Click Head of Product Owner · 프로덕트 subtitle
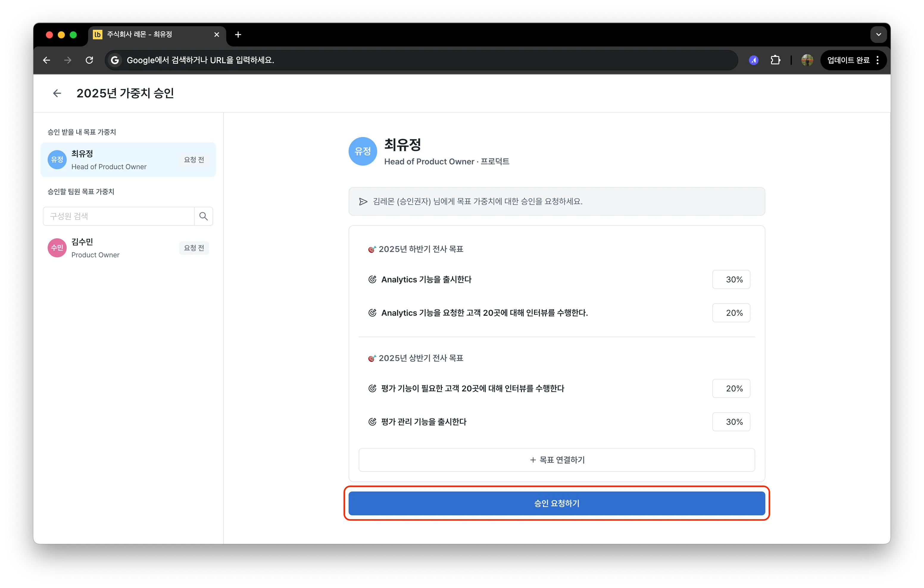This screenshot has height=588, width=924. coord(447,161)
